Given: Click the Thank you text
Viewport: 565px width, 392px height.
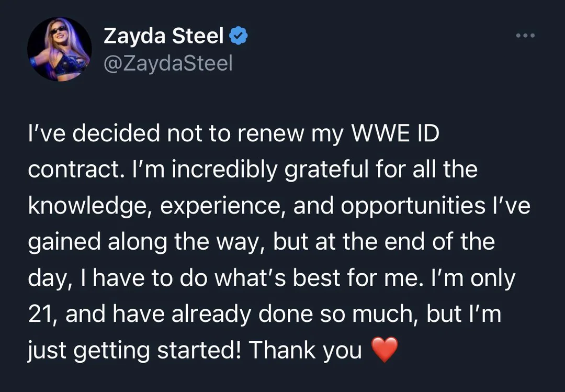Looking at the screenshot, I should [x=305, y=350].
